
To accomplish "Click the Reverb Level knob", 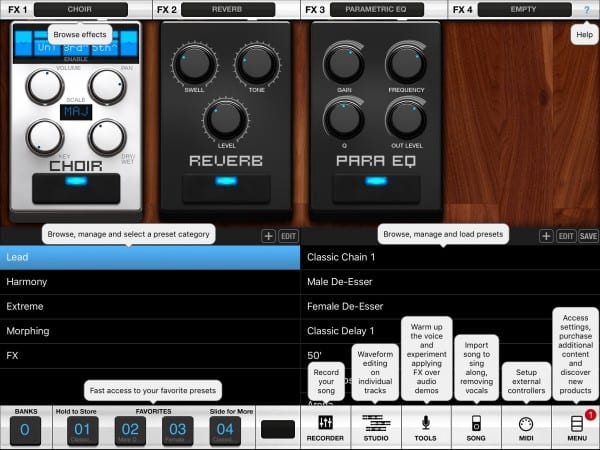I will coord(225,118).
